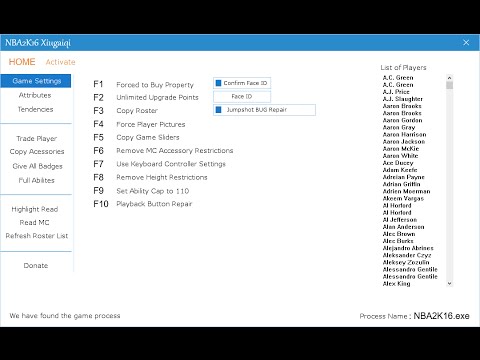Select Akeem Vargas from the list
Image resolution: width=480 pixels, height=360 pixels.
(403, 198)
